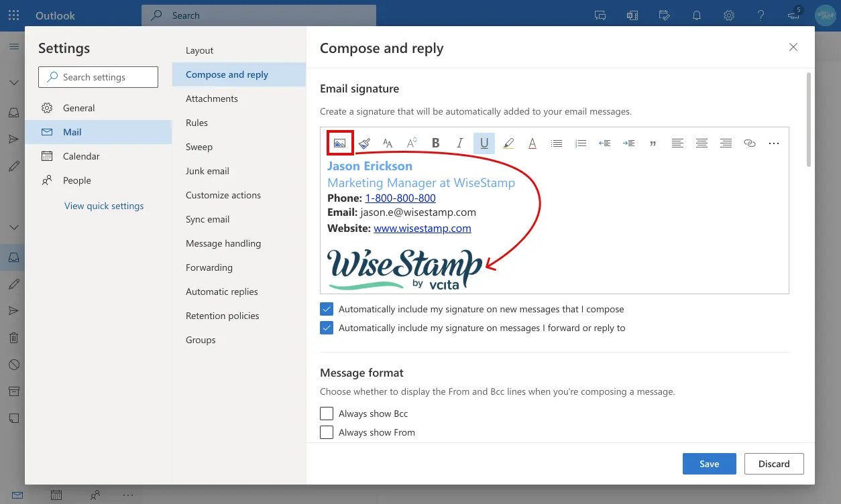The image size is (841, 504).
Task: Toggle bold formatting
Action: tap(435, 142)
